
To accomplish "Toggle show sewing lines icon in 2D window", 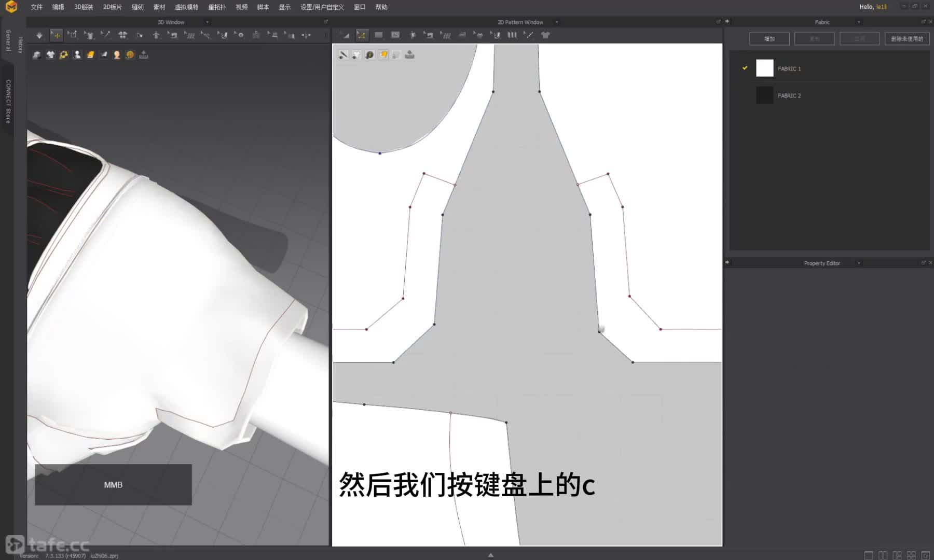I will point(343,55).
